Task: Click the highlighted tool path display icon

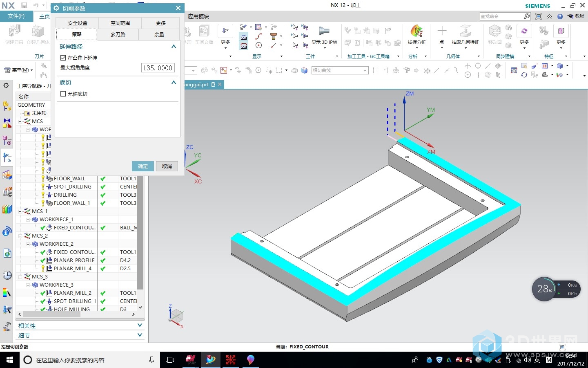Action: pos(244,37)
